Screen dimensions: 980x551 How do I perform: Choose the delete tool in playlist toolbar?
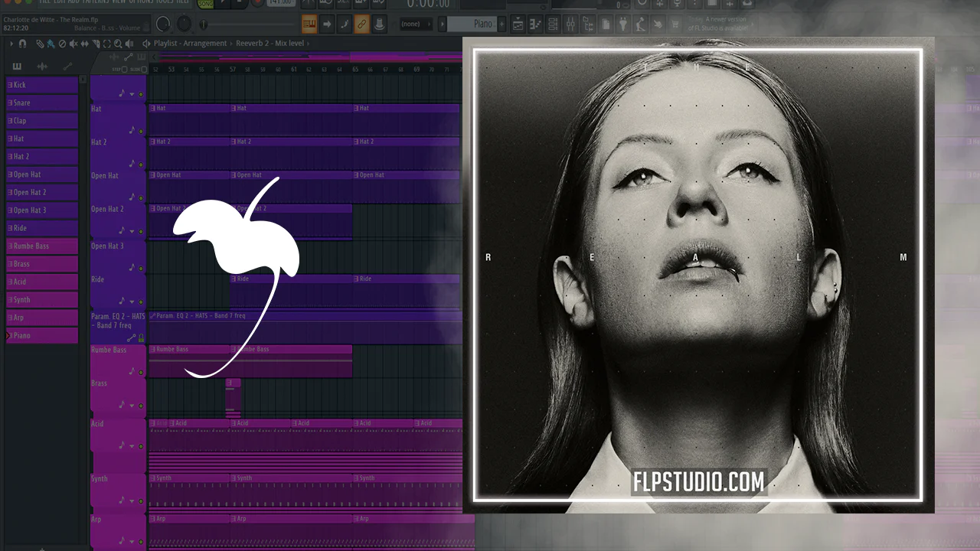pyautogui.click(x=62, y=44)
